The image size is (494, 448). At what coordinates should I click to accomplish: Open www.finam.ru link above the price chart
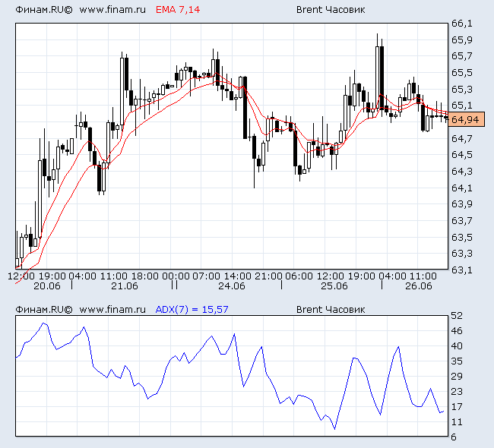(112, 10)
